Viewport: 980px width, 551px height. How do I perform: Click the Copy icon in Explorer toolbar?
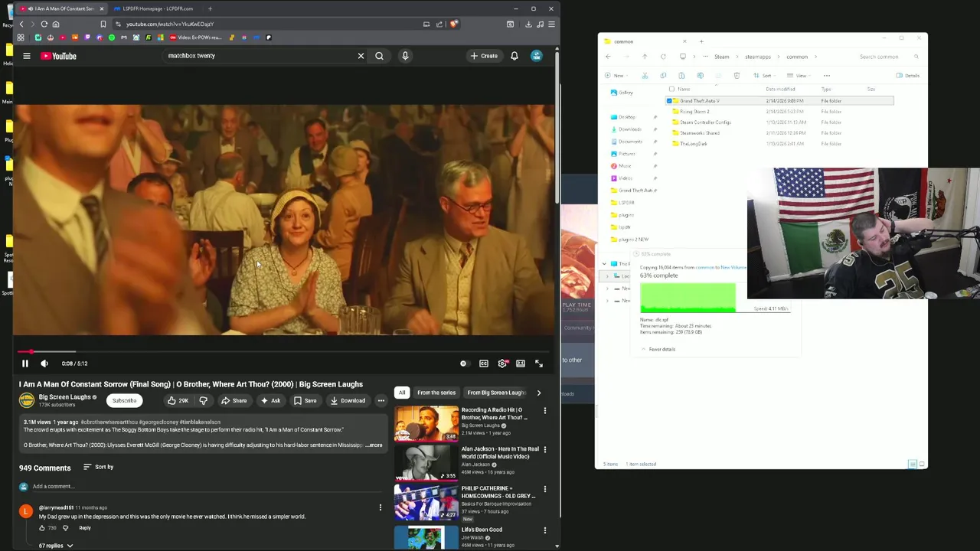663,76
